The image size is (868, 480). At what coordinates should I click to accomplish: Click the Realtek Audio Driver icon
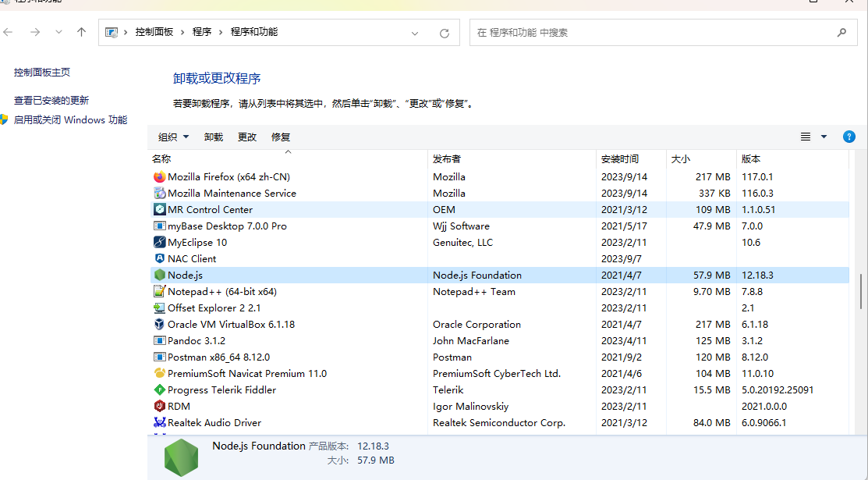(x=160, y=423)
